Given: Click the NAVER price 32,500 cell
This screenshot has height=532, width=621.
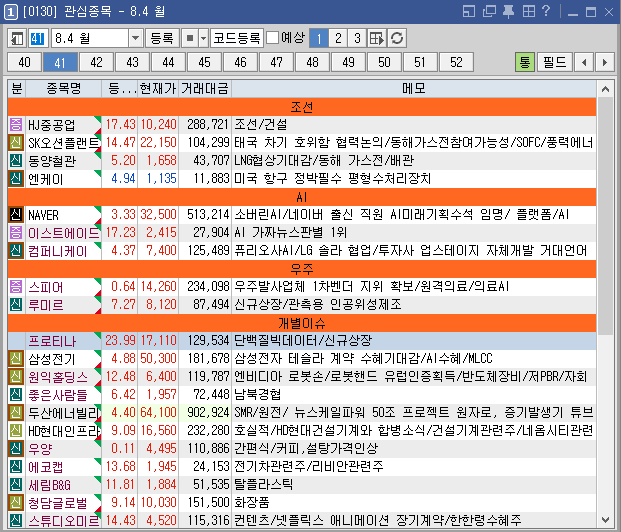Looking at the screenshot, I should pyautogui.click(x=158, y=215).
